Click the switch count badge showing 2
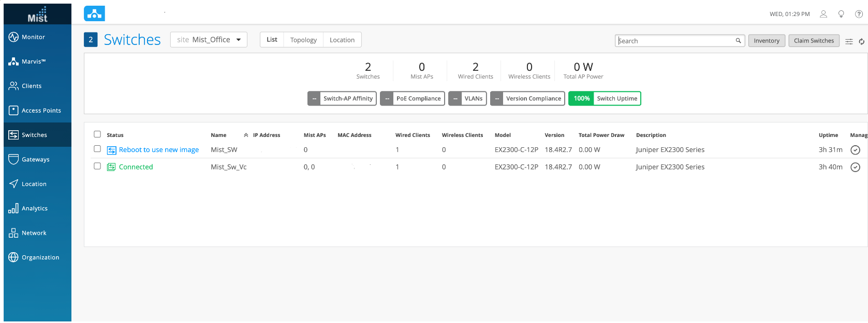This screenshot has width=868, height=323. point(91,40)
